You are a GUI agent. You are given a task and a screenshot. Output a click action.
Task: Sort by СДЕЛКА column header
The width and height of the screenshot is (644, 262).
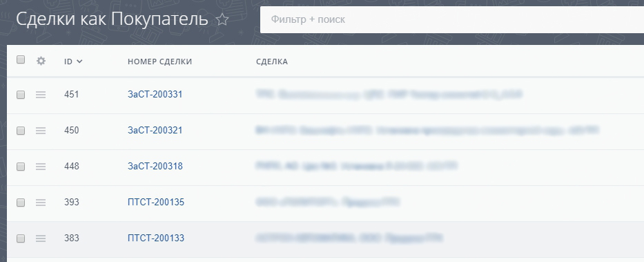(272, 62)
